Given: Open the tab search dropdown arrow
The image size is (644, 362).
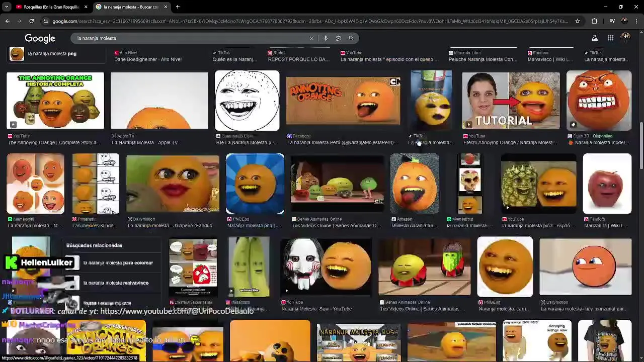Looking at the screenshot, I should pyautogui.click(x=7, y=7).
